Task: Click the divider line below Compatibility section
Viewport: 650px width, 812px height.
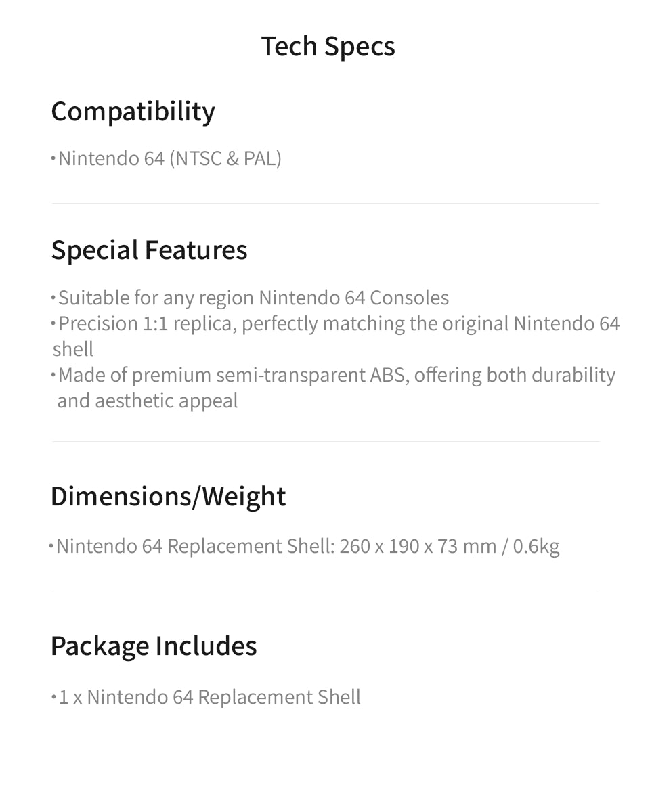Action: point(325,204)
